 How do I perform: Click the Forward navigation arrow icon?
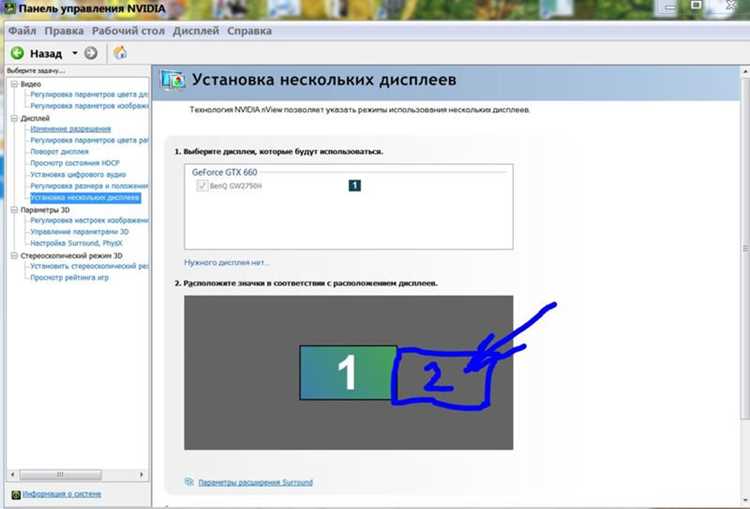coord(91,53)
